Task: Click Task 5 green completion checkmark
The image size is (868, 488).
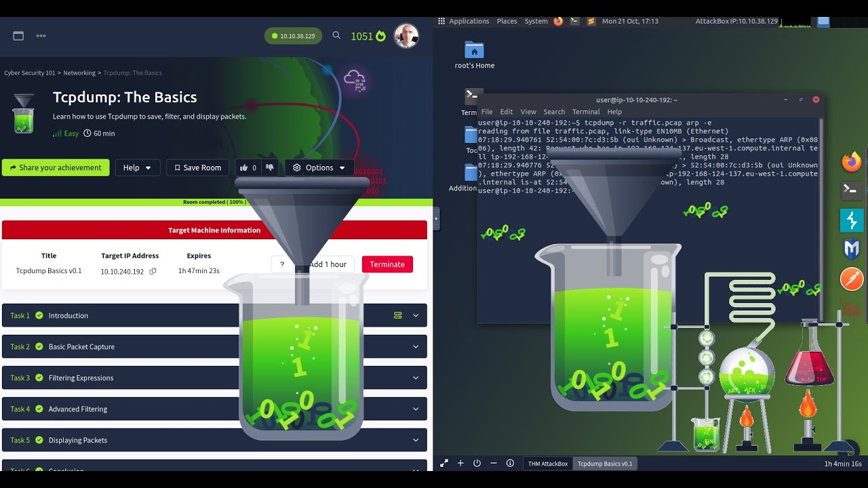Action: pos(39,440)
